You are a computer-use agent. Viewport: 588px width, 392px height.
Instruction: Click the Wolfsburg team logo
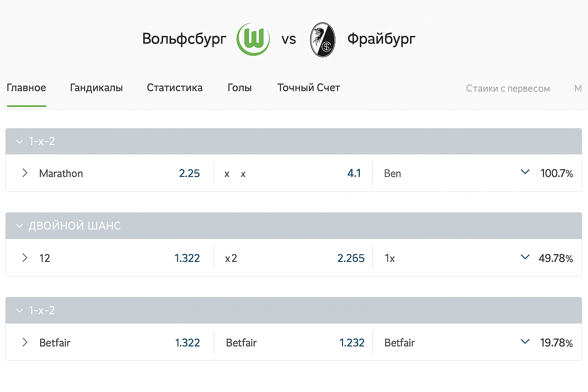point(253,39)
